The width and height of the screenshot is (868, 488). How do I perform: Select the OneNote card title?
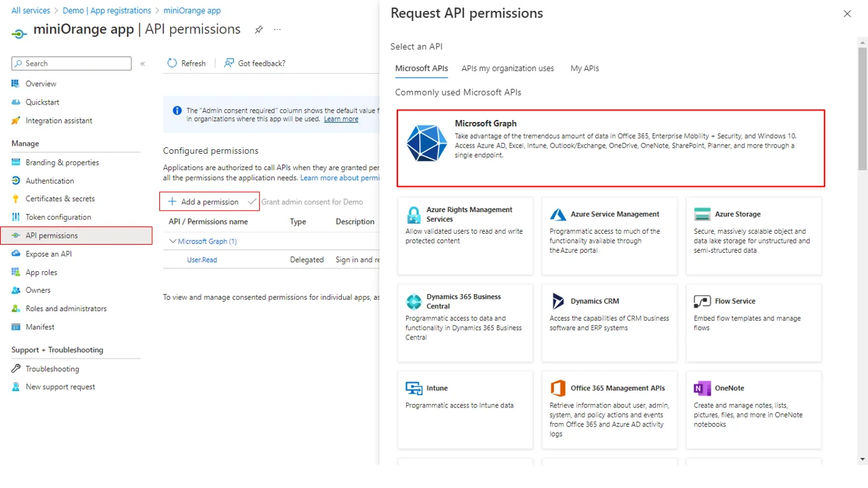point(730,388)
